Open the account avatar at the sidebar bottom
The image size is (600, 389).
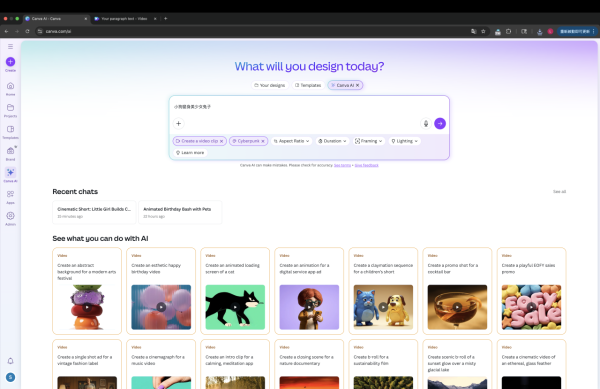(x=10, y=377)
